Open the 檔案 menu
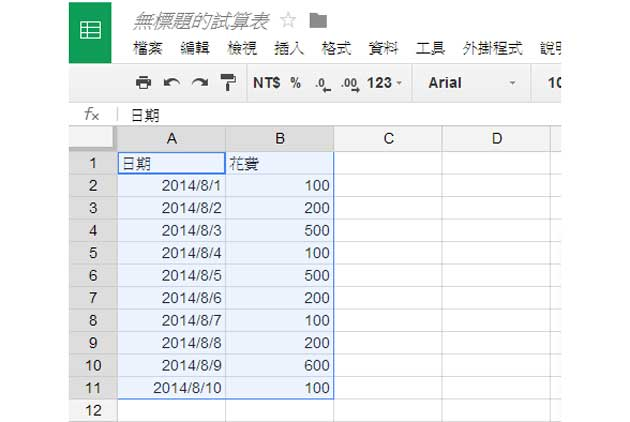 [x=147, y=49]
